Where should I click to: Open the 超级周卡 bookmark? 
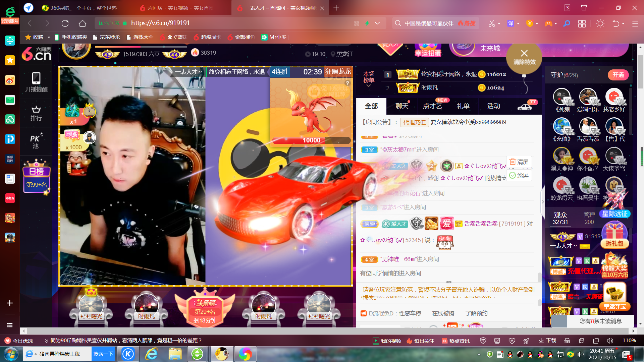[207, 37]
